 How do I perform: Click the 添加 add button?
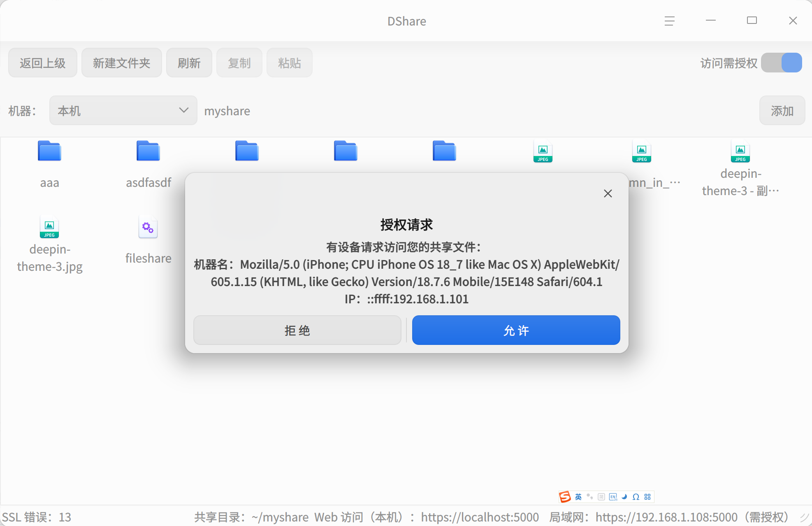coord(782,110)
